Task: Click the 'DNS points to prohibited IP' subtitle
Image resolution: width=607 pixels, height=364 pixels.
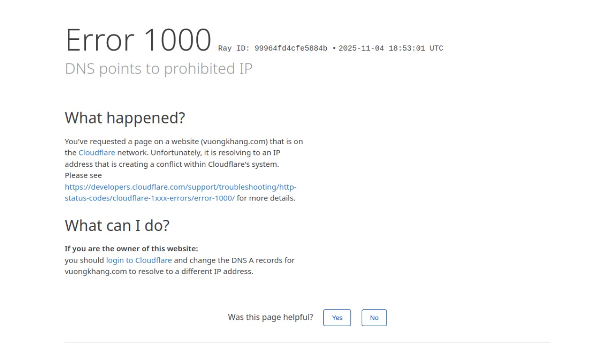Action: tap(158, 69)
